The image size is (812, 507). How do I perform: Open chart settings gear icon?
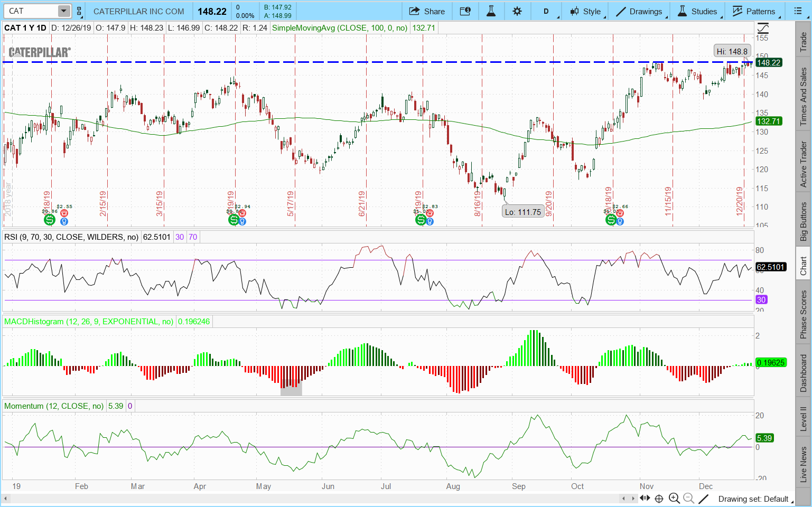coord(517,11)
